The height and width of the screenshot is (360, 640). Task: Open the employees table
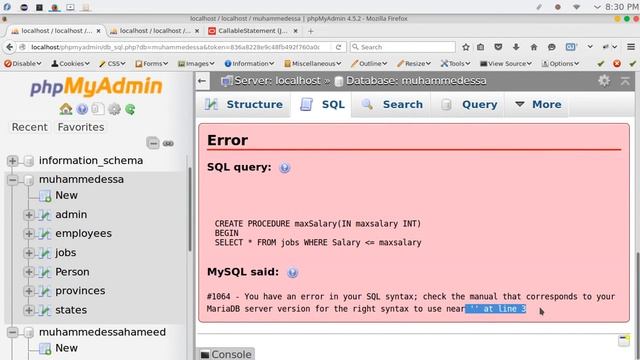(x=84, y=234)
